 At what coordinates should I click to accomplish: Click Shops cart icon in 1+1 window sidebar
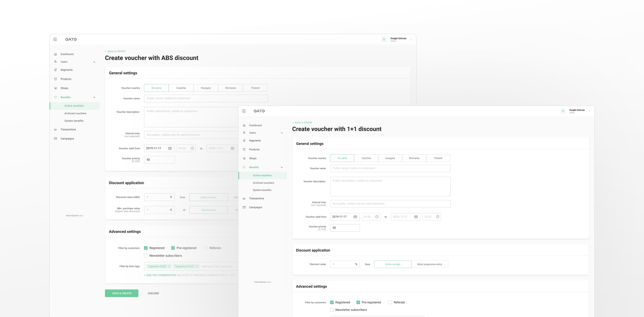click(x=244, y=158)
